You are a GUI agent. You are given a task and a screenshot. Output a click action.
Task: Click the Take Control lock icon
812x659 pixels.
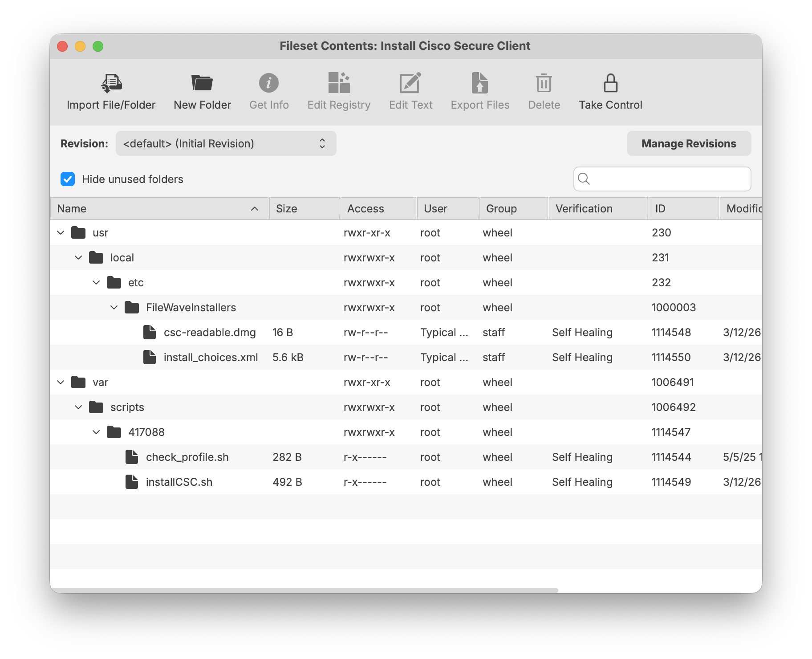click(610, 83)
